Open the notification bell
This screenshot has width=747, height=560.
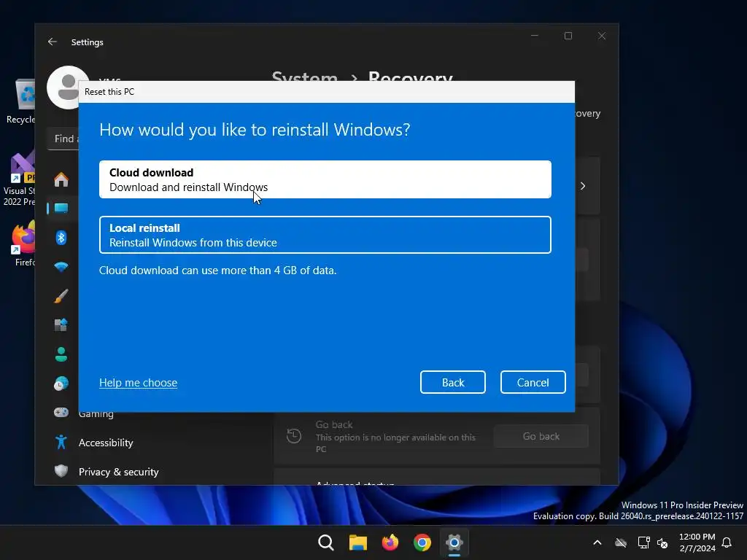[727, 542]
